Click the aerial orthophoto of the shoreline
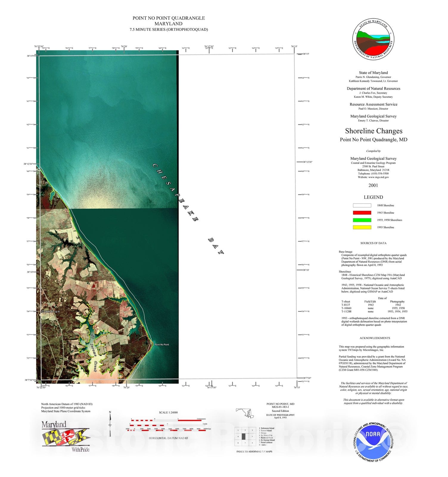Screen dimensions: 448x477 (108, 217)
